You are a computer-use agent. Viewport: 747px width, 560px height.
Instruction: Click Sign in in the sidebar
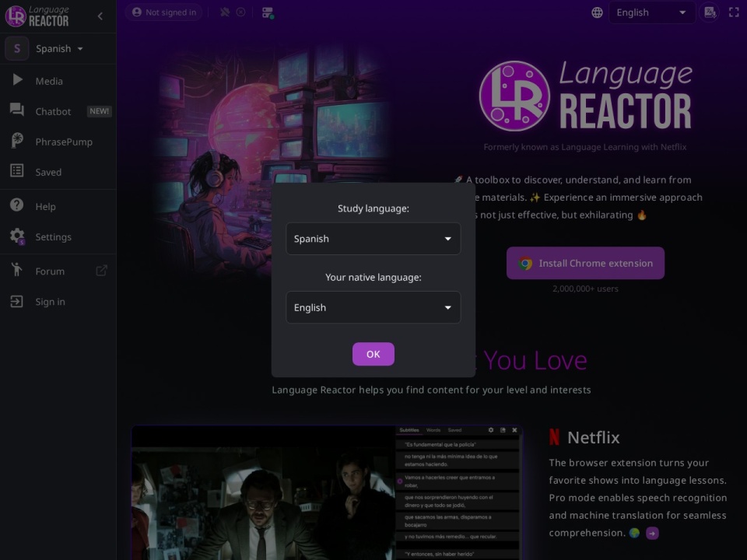pyautogui.click(x=58, y=302)
